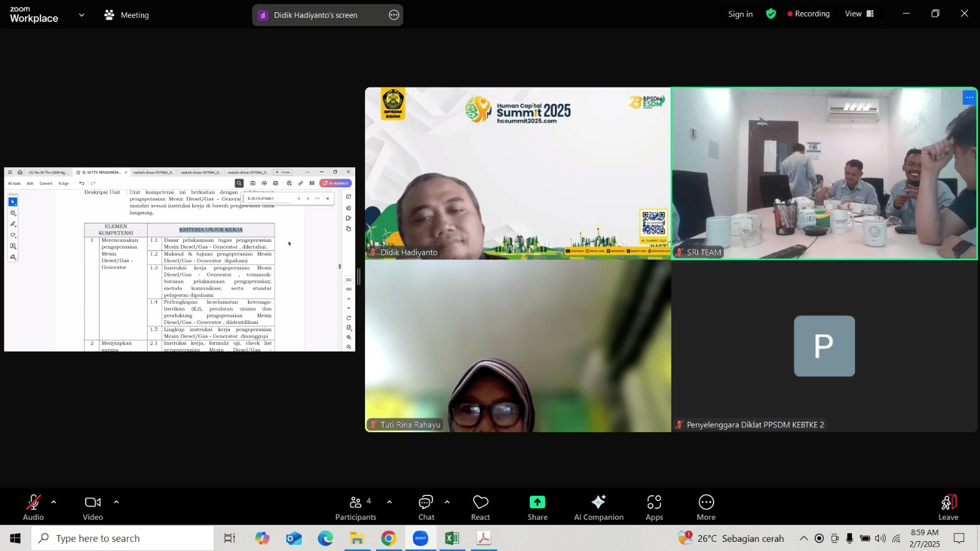The image size is (980, 551).
Task: Open the More options menu in toolbar
Action: [706, 508]
